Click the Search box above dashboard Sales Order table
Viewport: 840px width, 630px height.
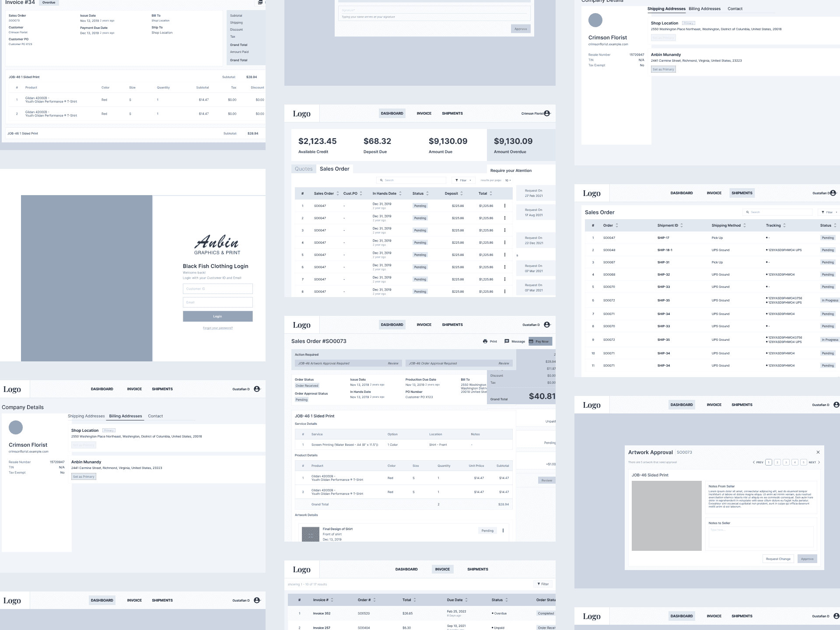pyautogui.click(x=411, y=180)
